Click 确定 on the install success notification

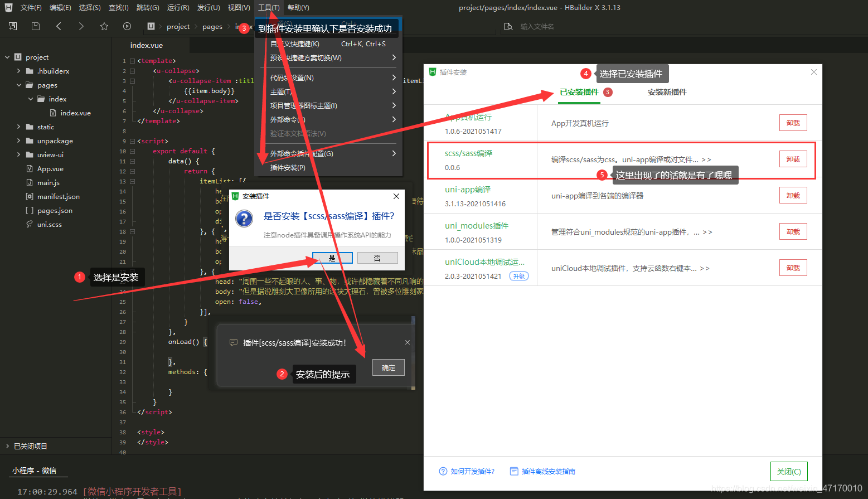point(389,367)
